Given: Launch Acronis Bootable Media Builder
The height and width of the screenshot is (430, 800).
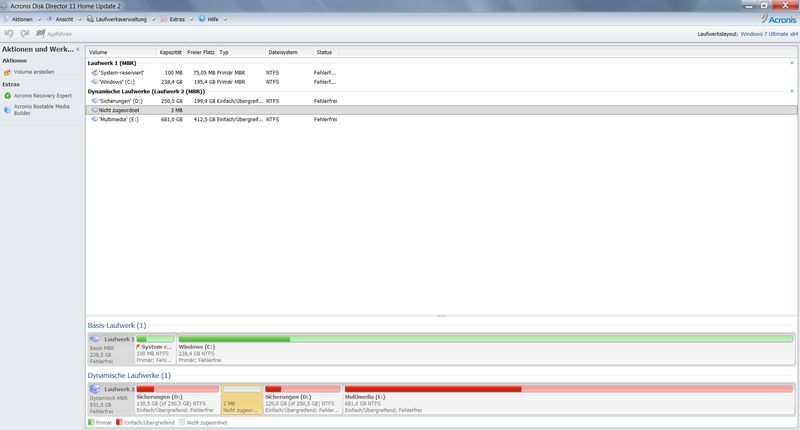Looking at the screenshot, I should coord(41,110).
